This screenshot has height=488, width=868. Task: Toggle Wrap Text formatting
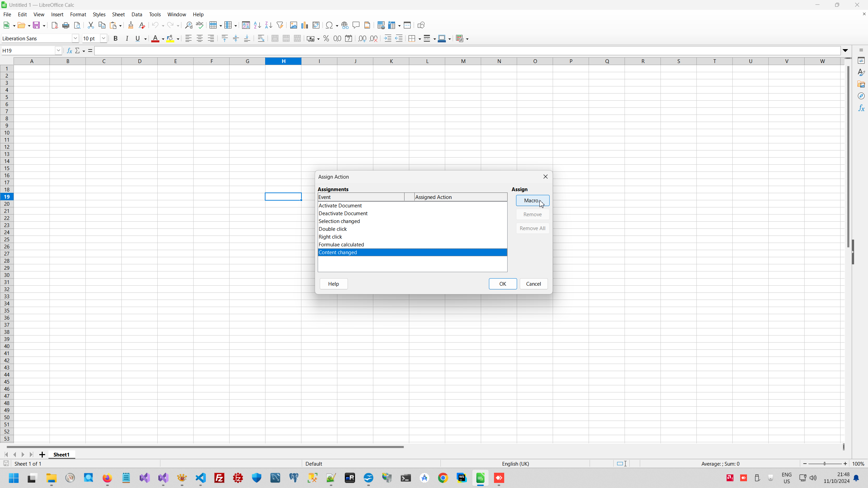pyautogui.click(x=261, y=39)
